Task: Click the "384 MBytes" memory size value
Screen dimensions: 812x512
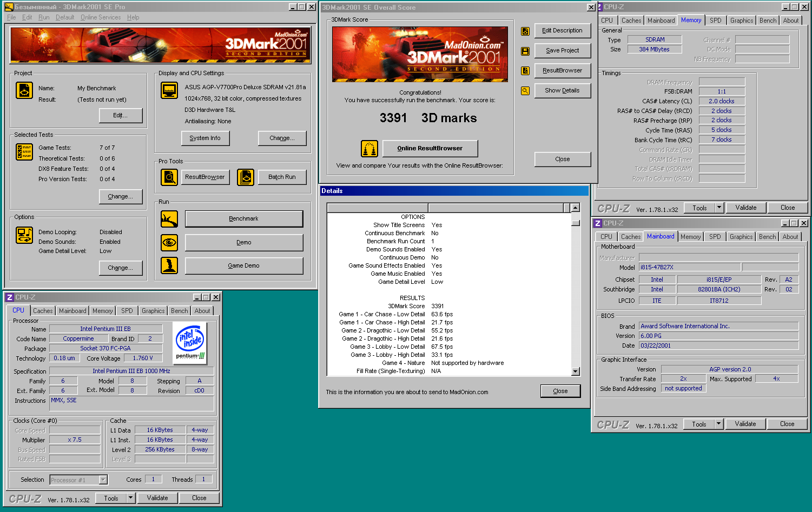Action: tap(655, 49)
